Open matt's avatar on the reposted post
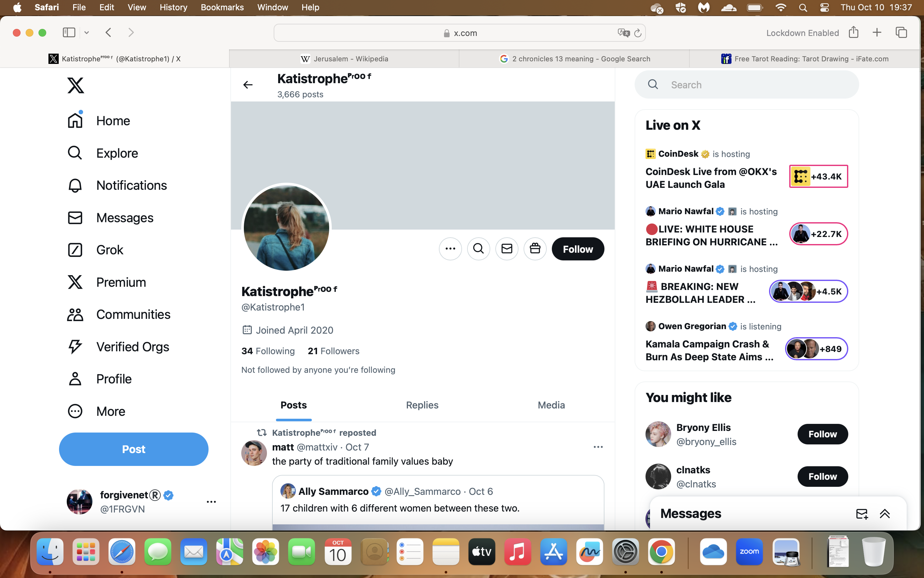The image size is (924, 578). [254, 453]
